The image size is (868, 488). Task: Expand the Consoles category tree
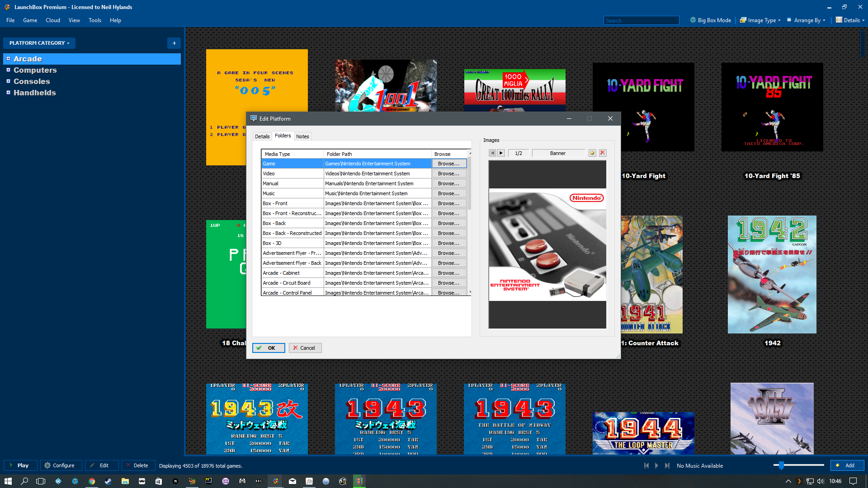[x=8, y=81]
